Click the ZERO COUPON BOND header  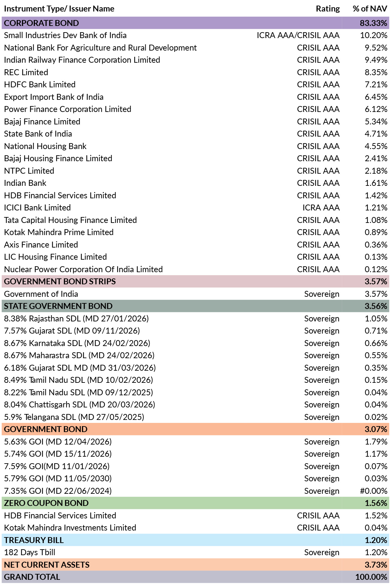pyautogui.click(x=196, y=503)
